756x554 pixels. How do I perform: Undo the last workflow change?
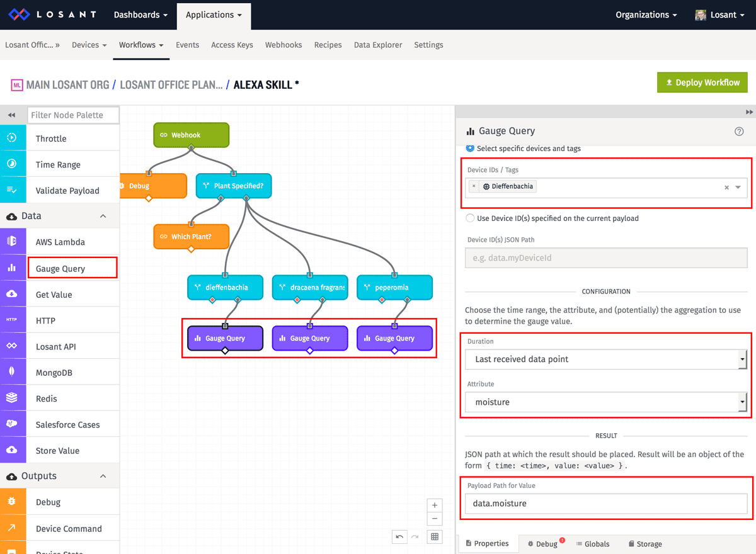(x=399, y=536)
